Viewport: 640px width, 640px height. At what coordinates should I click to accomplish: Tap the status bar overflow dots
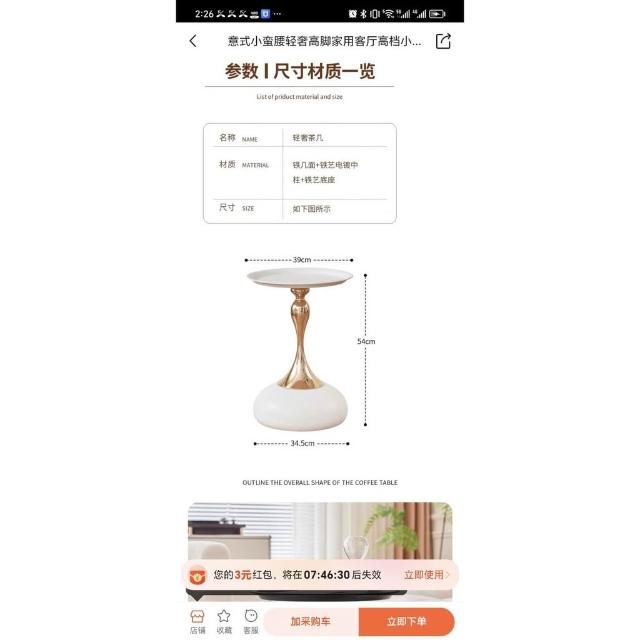pyautogui.click(x=277, y=14)
